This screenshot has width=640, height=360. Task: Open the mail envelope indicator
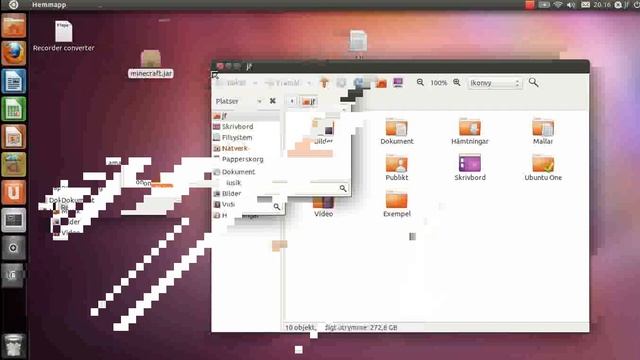coord(585,5)
